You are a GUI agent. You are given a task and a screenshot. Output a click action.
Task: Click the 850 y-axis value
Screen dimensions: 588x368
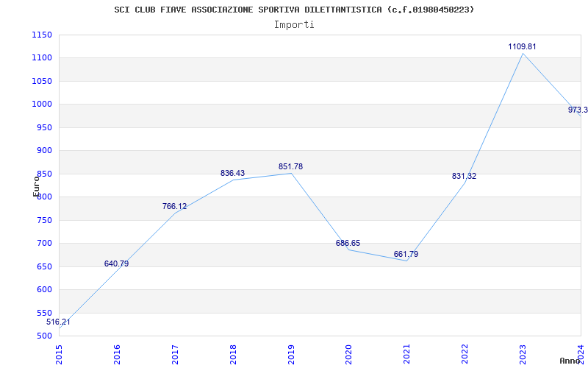(44, 174)
